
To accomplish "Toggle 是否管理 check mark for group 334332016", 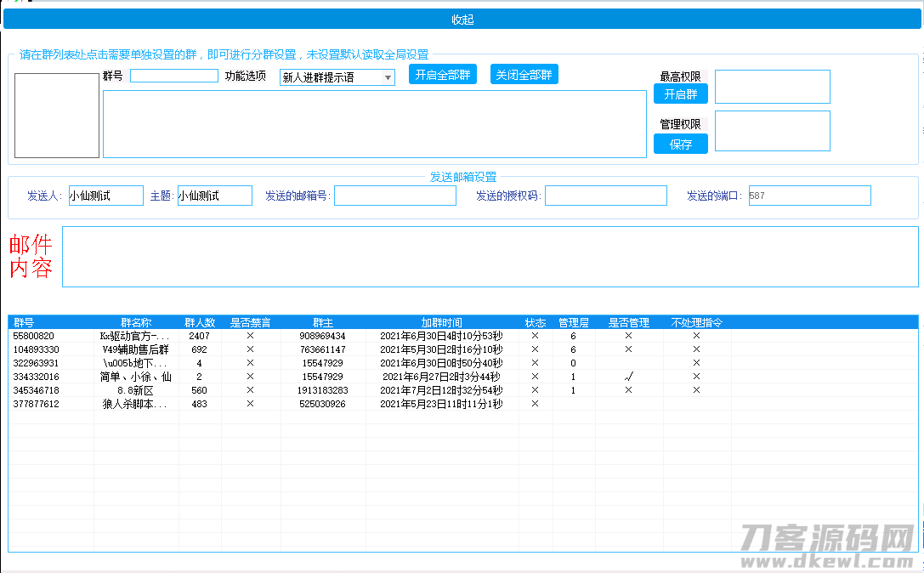I will click(629, 377).
